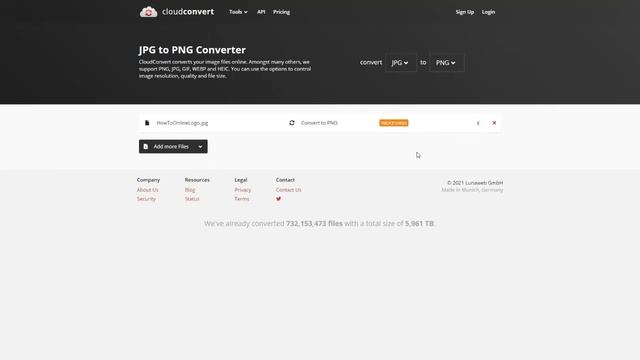Open the JPG source format dropdown
The width and height of the screenshot is (640, 360).
point(400,62)
